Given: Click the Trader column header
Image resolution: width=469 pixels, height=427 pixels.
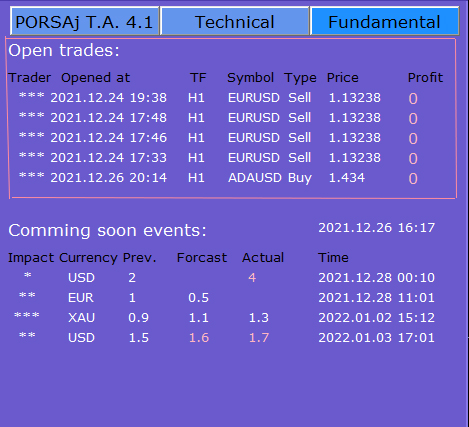Looking at the screenshot, I should tap(30, 78).
